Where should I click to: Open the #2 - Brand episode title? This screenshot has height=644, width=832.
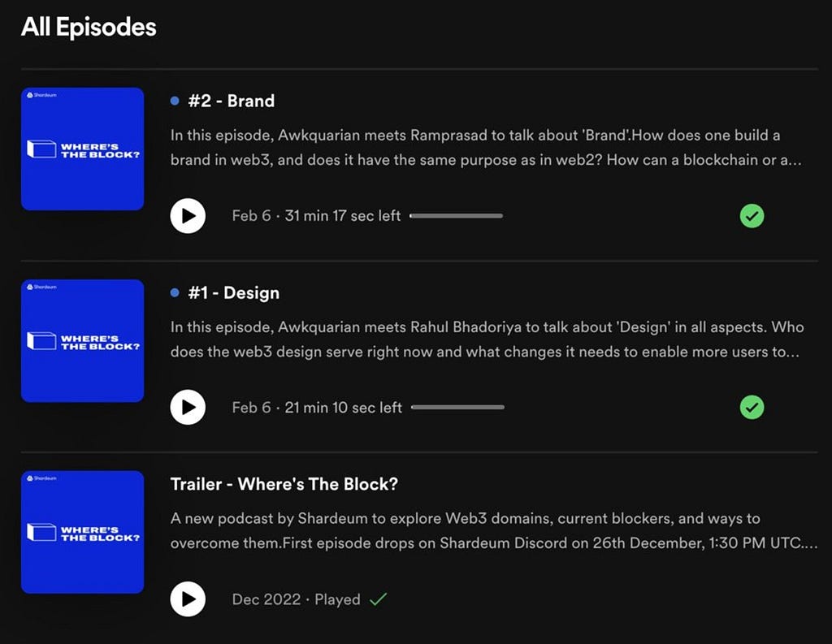232,101
